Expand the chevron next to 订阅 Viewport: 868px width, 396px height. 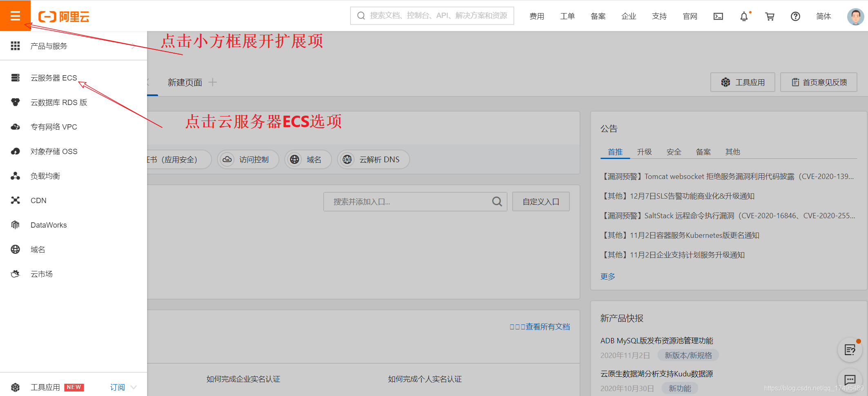[x=134, y=387]
